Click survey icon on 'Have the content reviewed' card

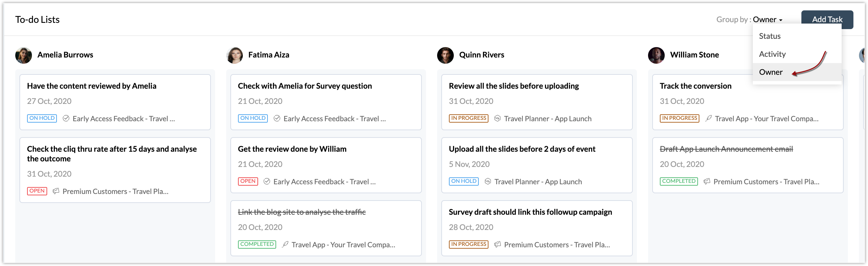point(66,118)
